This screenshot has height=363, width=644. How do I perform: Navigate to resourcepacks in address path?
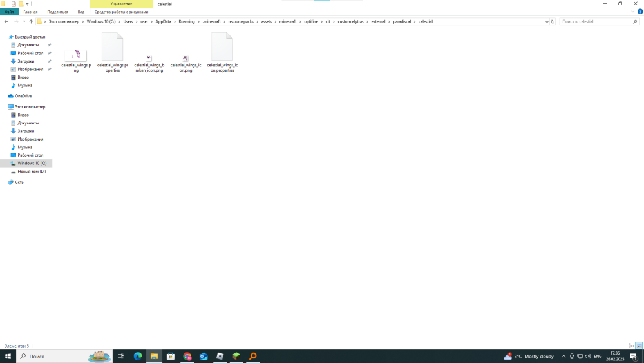click(241, 21)
